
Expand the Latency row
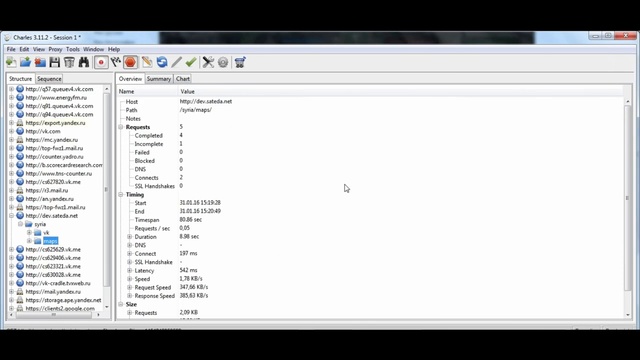(130, 270)
